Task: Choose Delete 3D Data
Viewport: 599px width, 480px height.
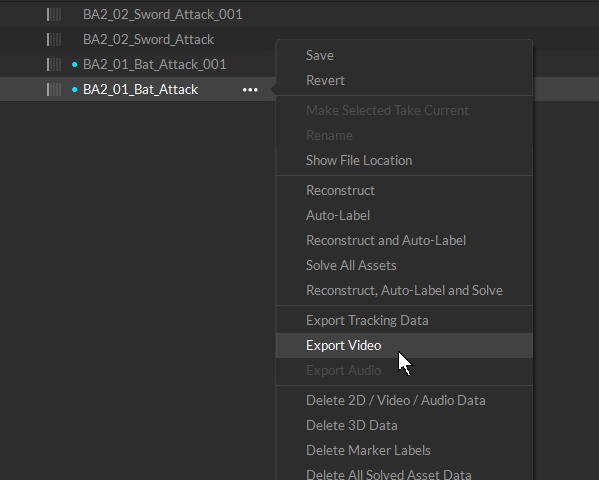Action: (404, 425)
